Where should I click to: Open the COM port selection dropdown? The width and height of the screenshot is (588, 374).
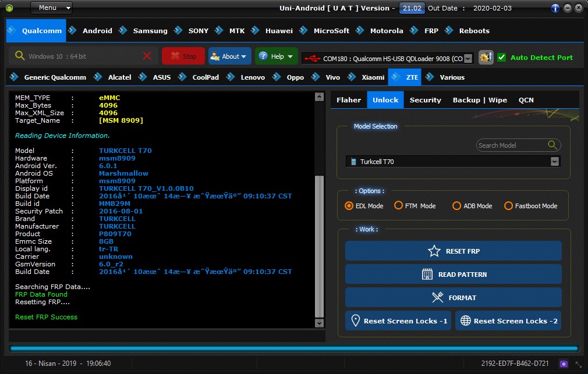pyautogui.click(x=468, y=59)
